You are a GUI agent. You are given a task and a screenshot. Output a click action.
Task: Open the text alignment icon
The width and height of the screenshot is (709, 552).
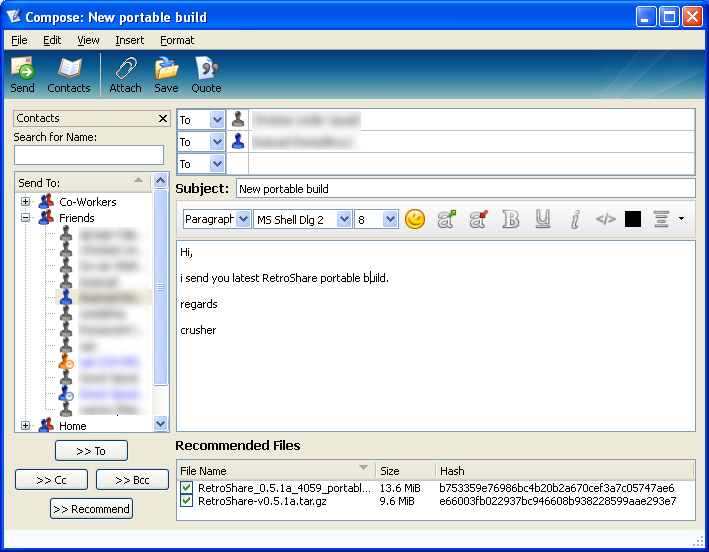coord(661,220)
